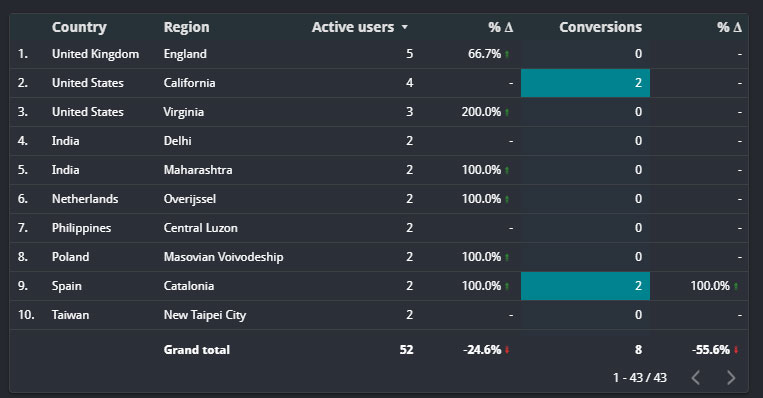Click the previous page arrow icon
This screenshot has width=763, height=398.
[696, 378]
